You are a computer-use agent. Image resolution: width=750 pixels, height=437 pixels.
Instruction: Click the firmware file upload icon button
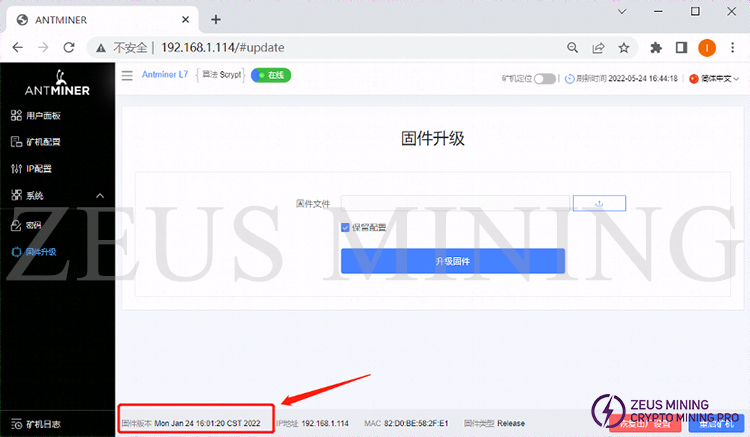pyautogui.click(x=599, y=203)
